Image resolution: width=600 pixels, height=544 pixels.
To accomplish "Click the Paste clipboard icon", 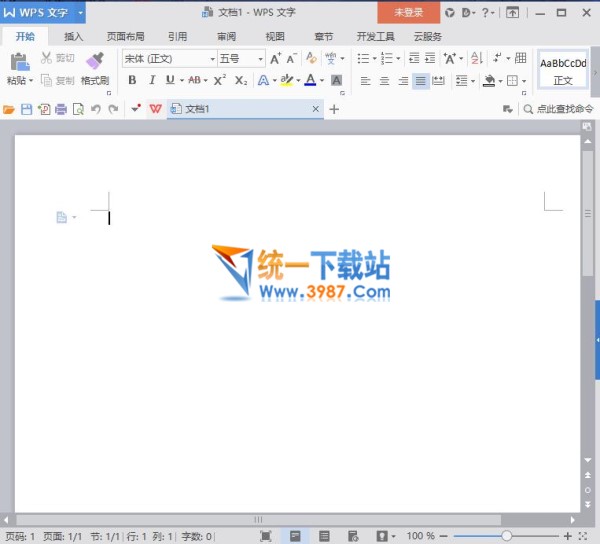I will pyautogui.click(x=20, y=62).
